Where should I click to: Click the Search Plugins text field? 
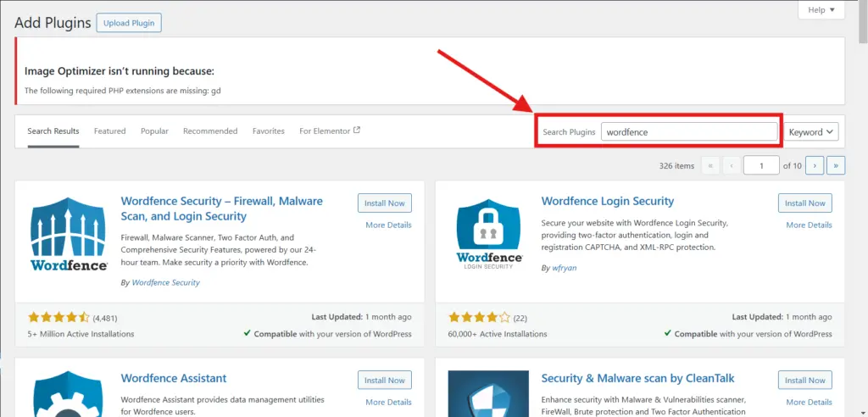(x=689, y=132)
